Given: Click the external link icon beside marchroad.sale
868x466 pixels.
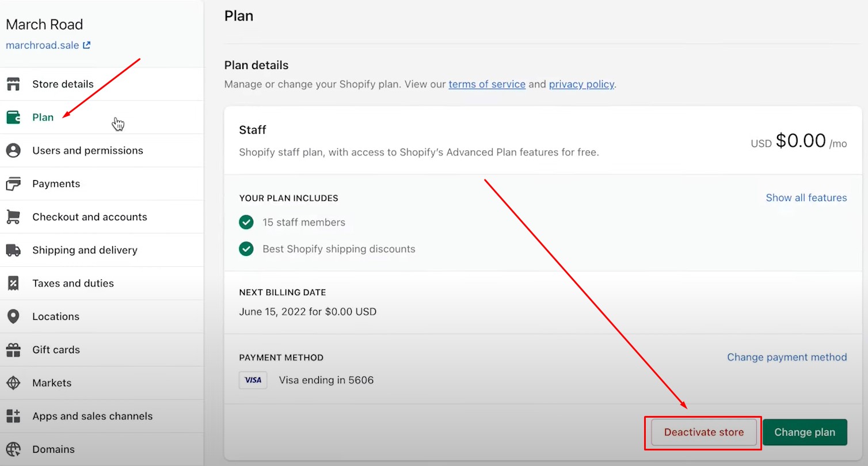Looking at the screenshot, I should pyautogui.click(x=86, y=45).
